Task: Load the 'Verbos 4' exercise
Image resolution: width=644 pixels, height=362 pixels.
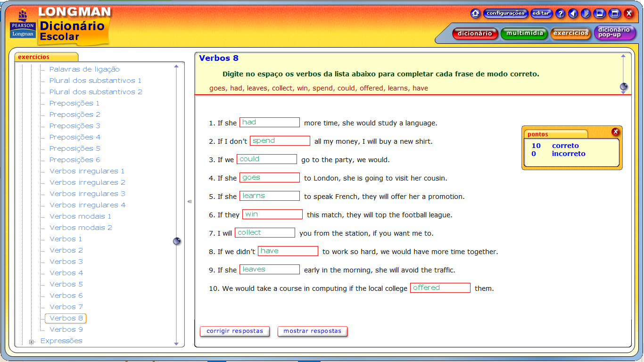Action: click(x=66, y=273)
